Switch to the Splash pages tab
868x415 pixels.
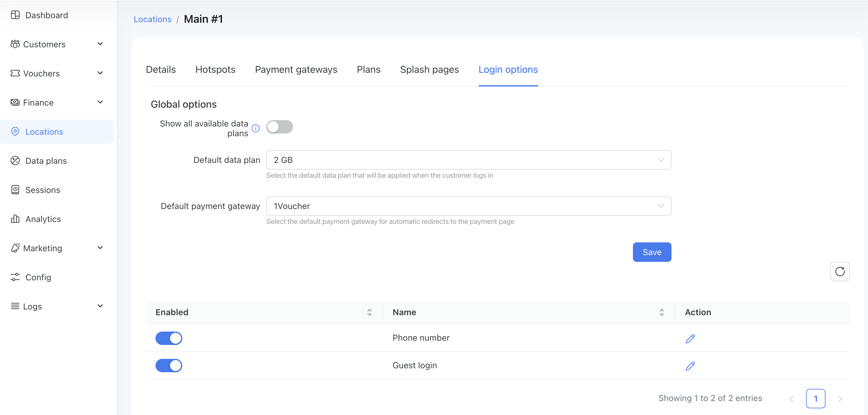tap(429, 69)
